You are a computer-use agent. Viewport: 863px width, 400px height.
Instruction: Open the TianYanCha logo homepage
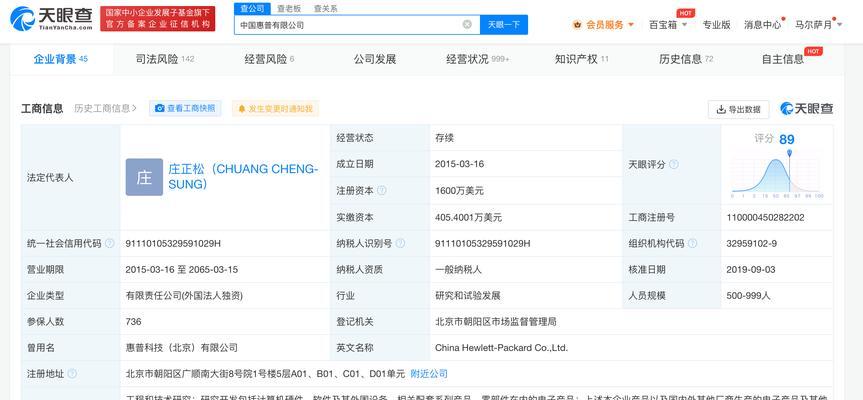click(x=52, y=18)
